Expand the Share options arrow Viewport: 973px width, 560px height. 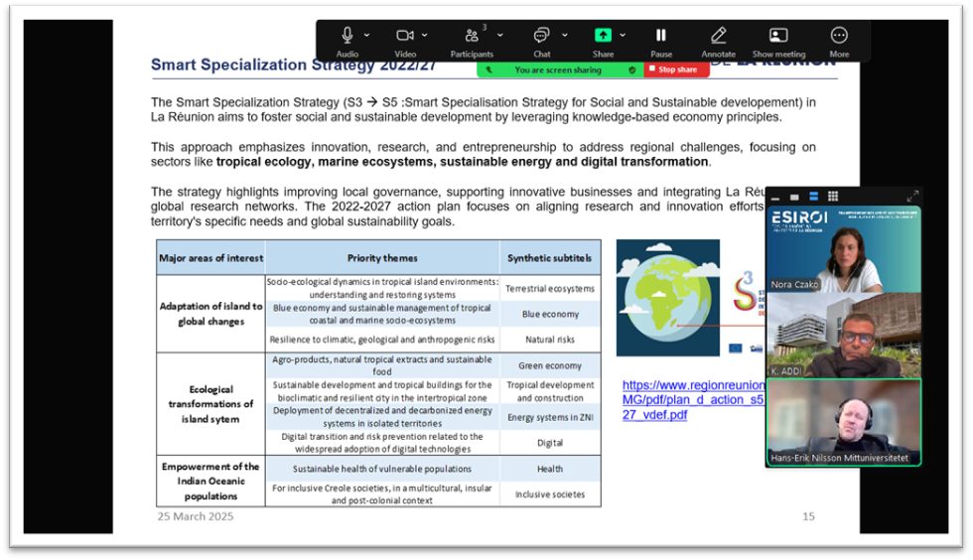[623, 36]
